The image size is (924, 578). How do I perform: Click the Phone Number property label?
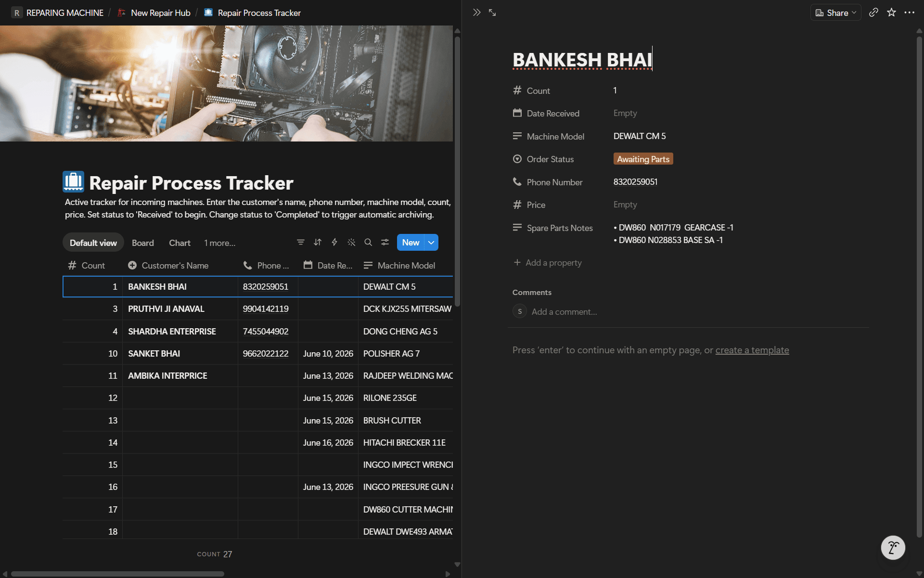(554, 182)
